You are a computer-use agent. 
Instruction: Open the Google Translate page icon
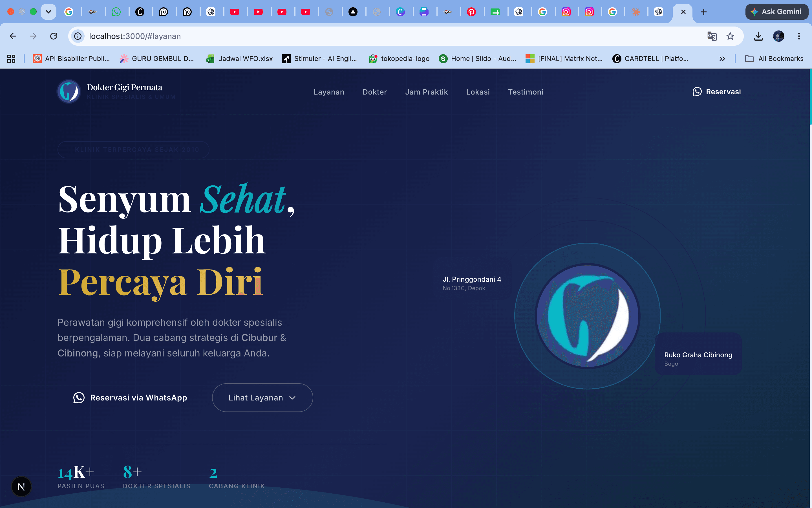tap(712, 36)
